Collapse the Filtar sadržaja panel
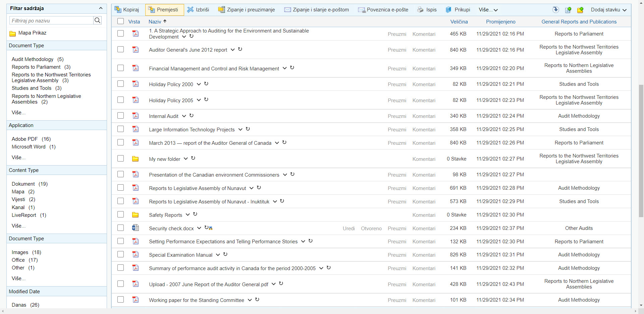 tap(101, 8)
